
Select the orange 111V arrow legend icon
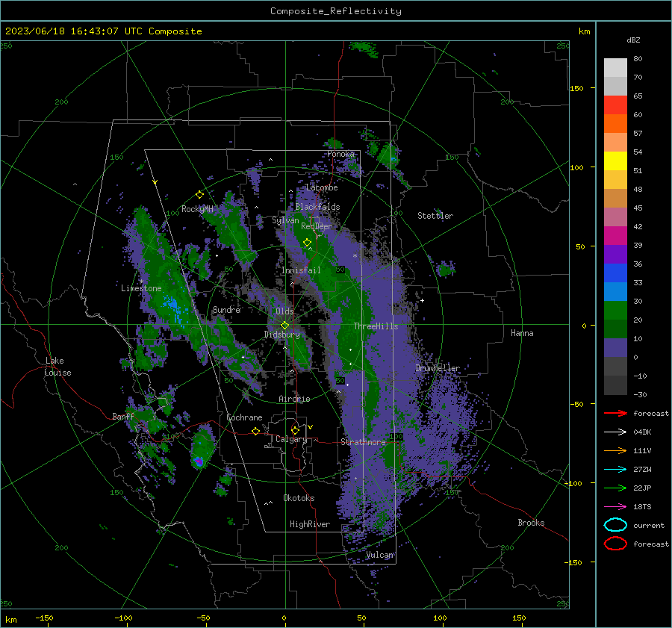click(615, 450)
